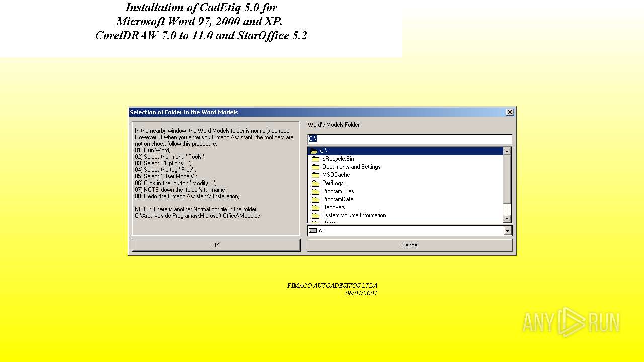Select the System Volume Information folder
644x362 pixels.
click(406, 215)
